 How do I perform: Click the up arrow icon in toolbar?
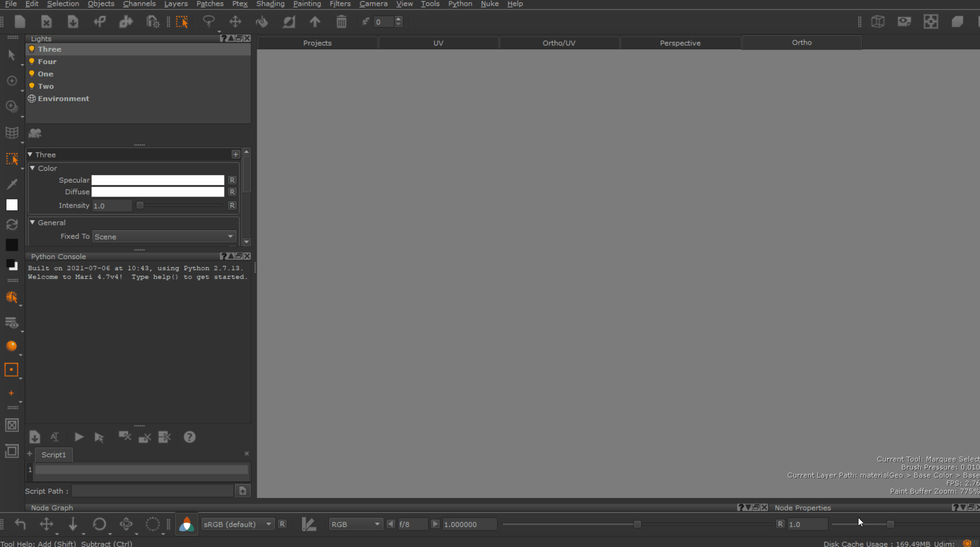pos(315,22)
